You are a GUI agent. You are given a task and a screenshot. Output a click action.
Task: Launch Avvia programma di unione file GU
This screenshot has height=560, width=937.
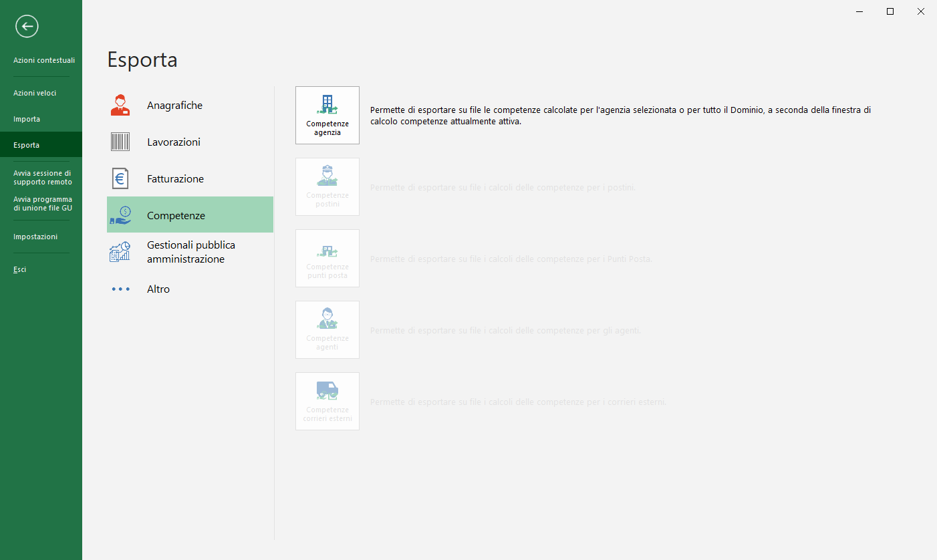[x=43, y=203]
